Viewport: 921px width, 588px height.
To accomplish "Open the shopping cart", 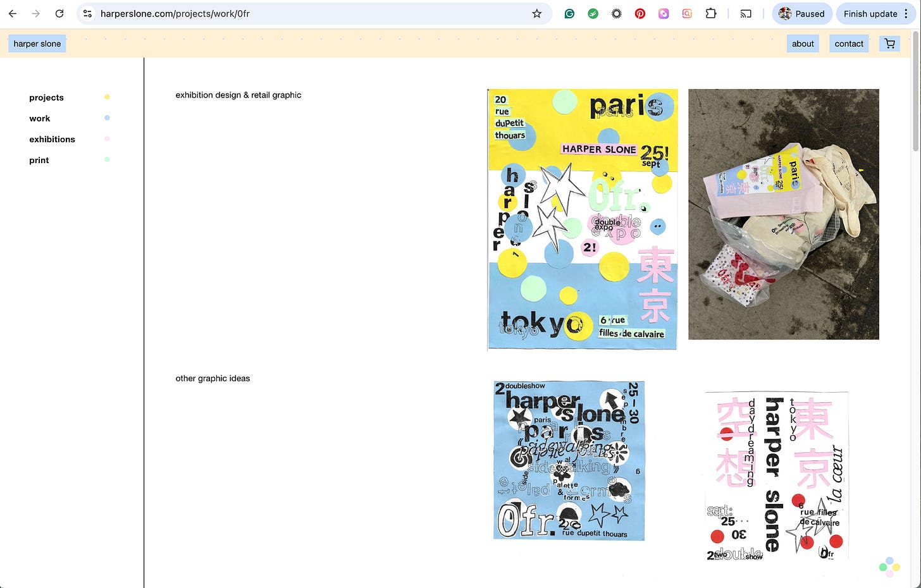I will 890,44.
